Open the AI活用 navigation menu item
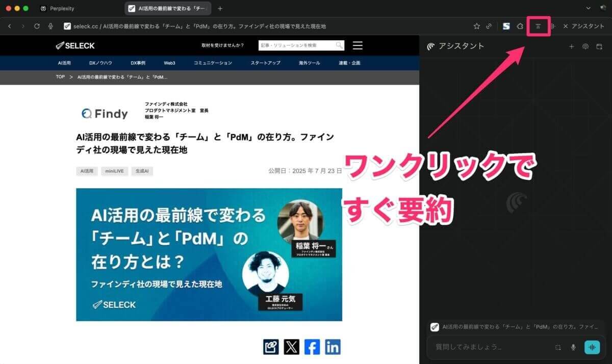 [x=64, y=63]
